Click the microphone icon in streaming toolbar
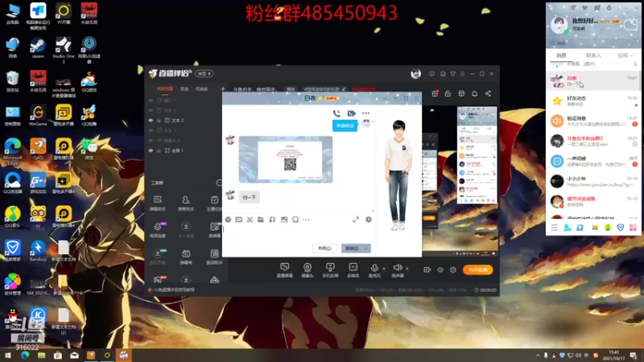 374,268
